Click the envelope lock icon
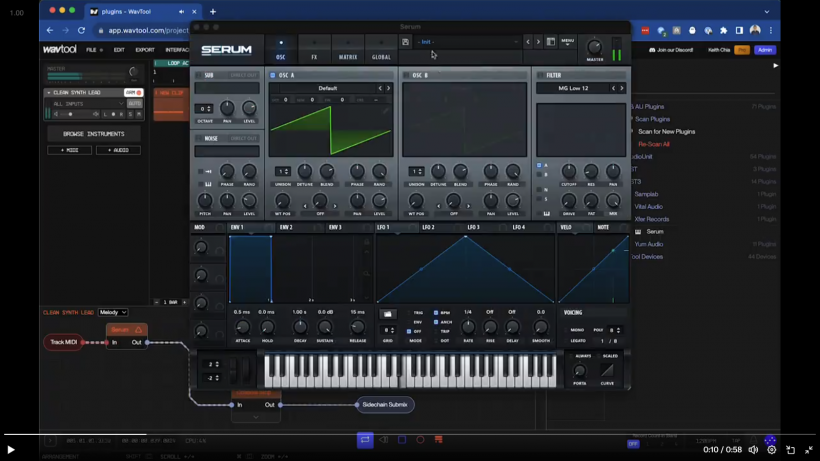Image resolution: width=820 pixels, height=461 pixels. (x=367, y=242)
